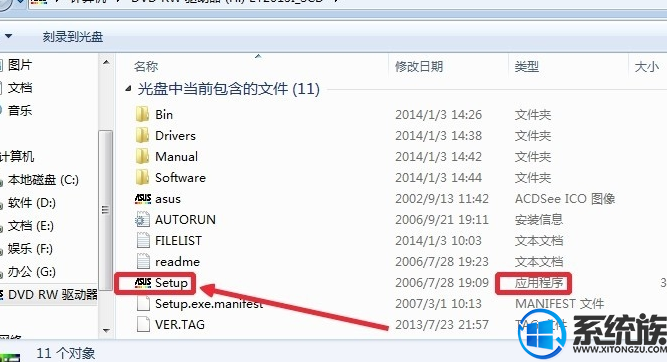This screenshot has width=667, height=362.
Task: Click 刻录到光盘 toolbar button
Action: point(73,37)
